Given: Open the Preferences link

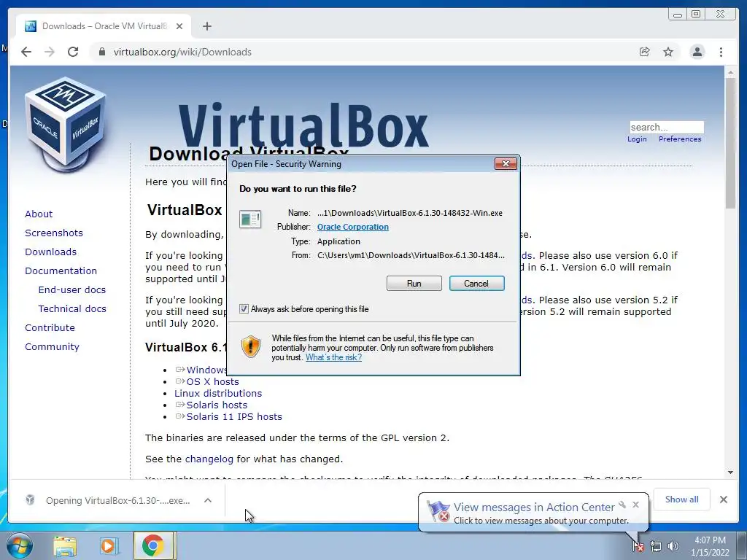Looking at the screenshot, I should tap(680, 139).
